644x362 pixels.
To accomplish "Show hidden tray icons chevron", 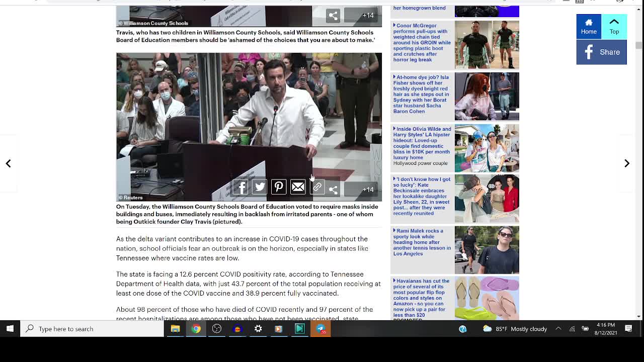I will tap(558, 329).
